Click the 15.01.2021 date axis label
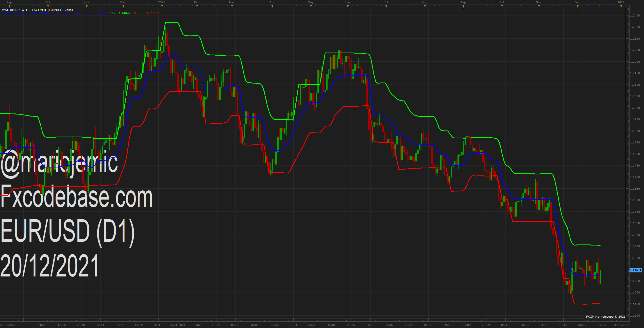Screen dimensions: 644x328 point(177,325)
